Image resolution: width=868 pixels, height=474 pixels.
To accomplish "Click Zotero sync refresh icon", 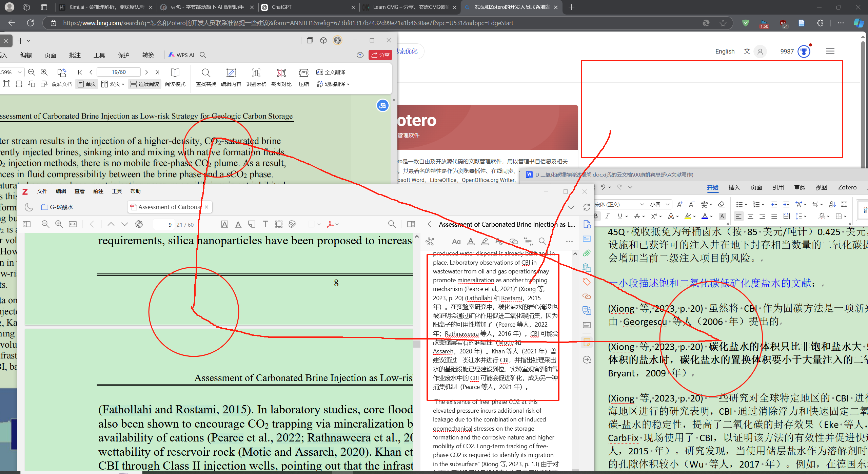I will [x=587, y=207].
